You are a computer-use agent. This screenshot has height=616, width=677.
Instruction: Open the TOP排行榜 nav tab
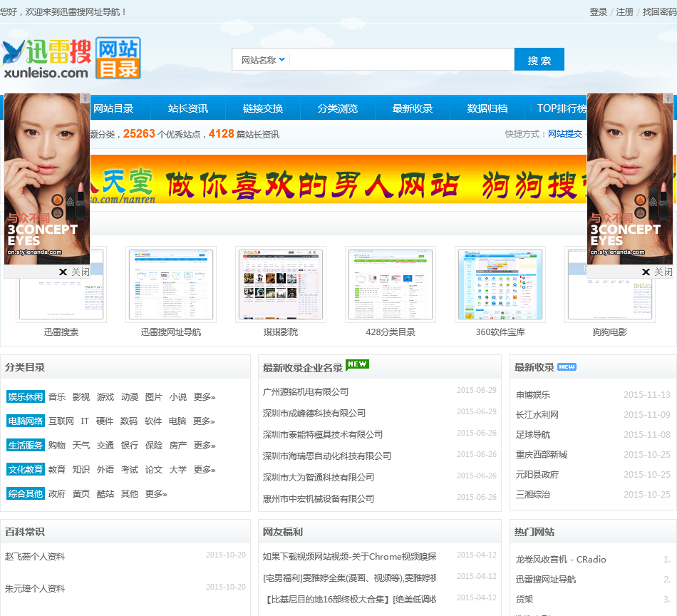(x=562, y=108)
